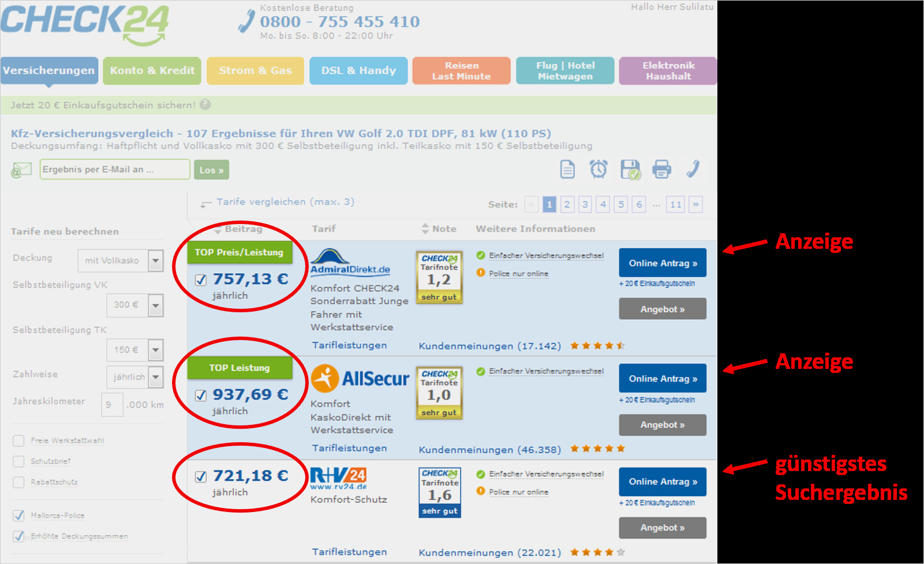Image resolution: width=924 pixels, height=564 pixels.
Task: Click the star rating for AdmiralDirekt
Action: coord(597,346)
